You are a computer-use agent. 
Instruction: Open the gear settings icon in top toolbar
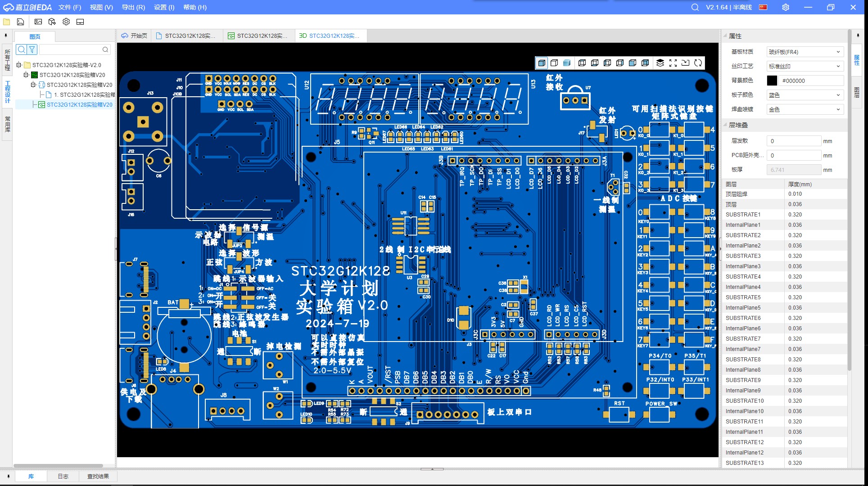[66, 22]
